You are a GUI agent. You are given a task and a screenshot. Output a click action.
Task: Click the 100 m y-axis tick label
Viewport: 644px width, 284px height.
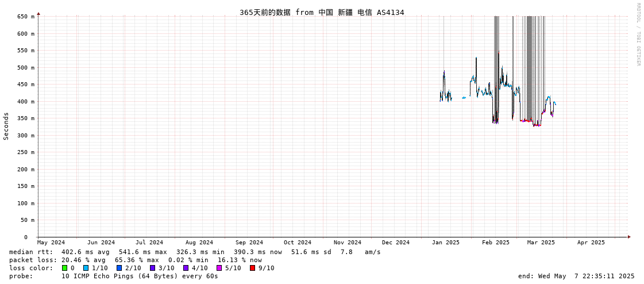coord(26,203)
